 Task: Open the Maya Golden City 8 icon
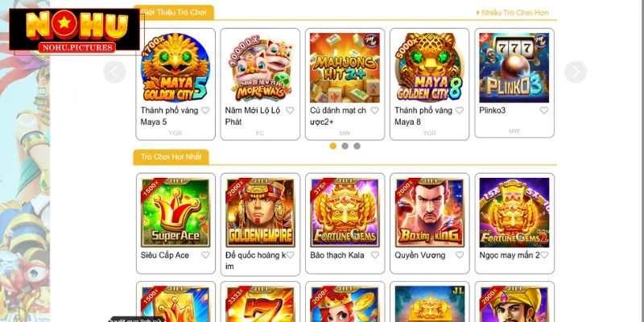(429, 68)
